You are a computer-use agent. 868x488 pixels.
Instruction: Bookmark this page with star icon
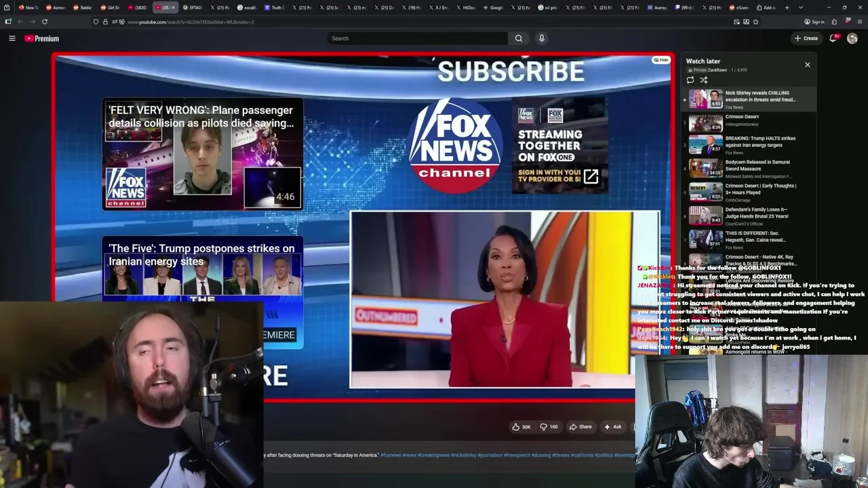(x=755, y=22)
